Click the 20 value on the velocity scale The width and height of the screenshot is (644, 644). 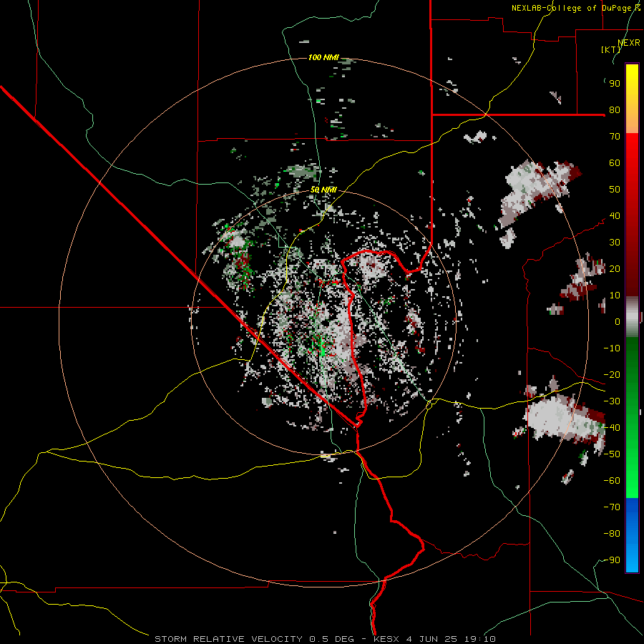coord(615,268)
